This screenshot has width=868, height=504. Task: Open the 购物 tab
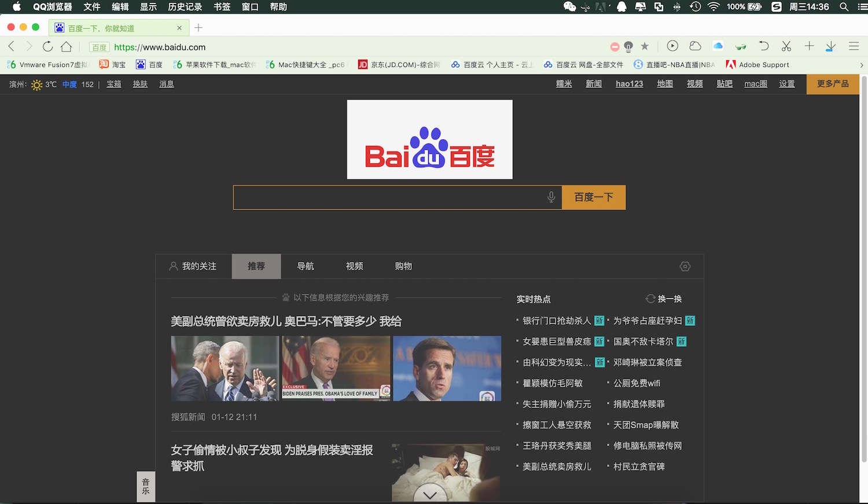[403, 266]
